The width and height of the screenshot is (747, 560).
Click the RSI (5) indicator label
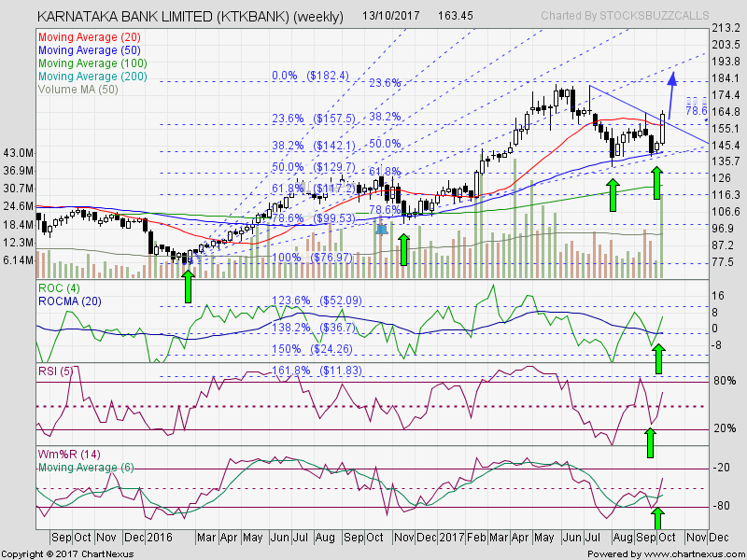pyautogui.click(x=56, y=371)
